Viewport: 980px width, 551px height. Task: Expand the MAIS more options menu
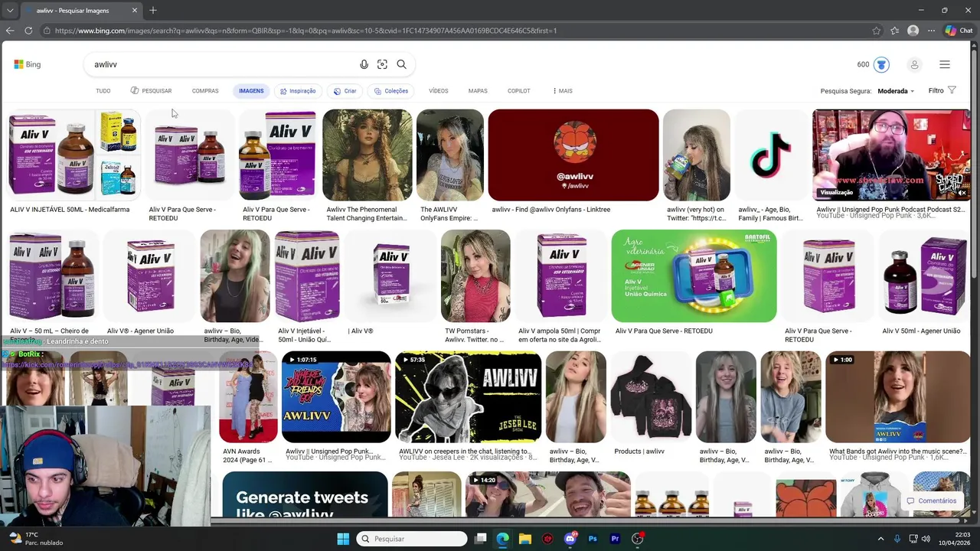[563, 91]
